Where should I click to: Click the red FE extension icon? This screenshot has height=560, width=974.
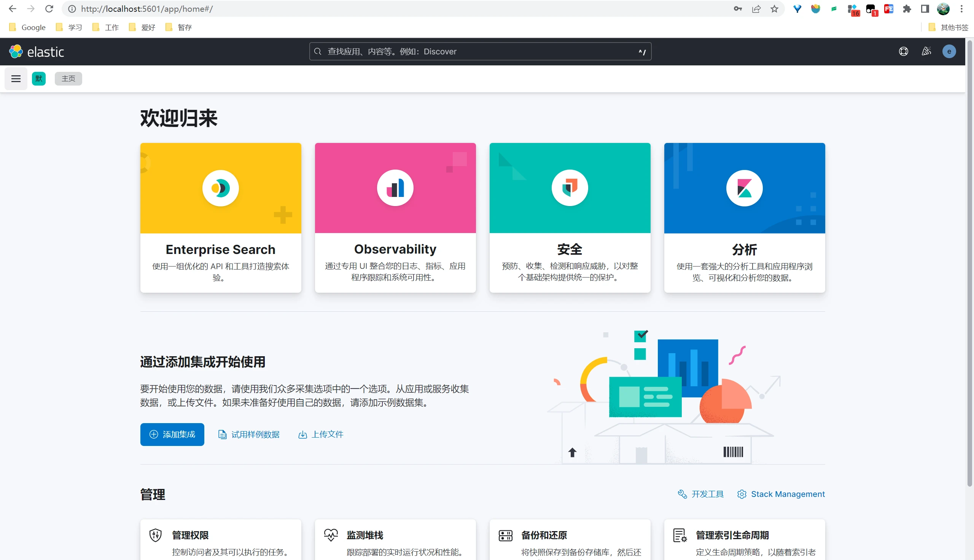pos(888,8)
